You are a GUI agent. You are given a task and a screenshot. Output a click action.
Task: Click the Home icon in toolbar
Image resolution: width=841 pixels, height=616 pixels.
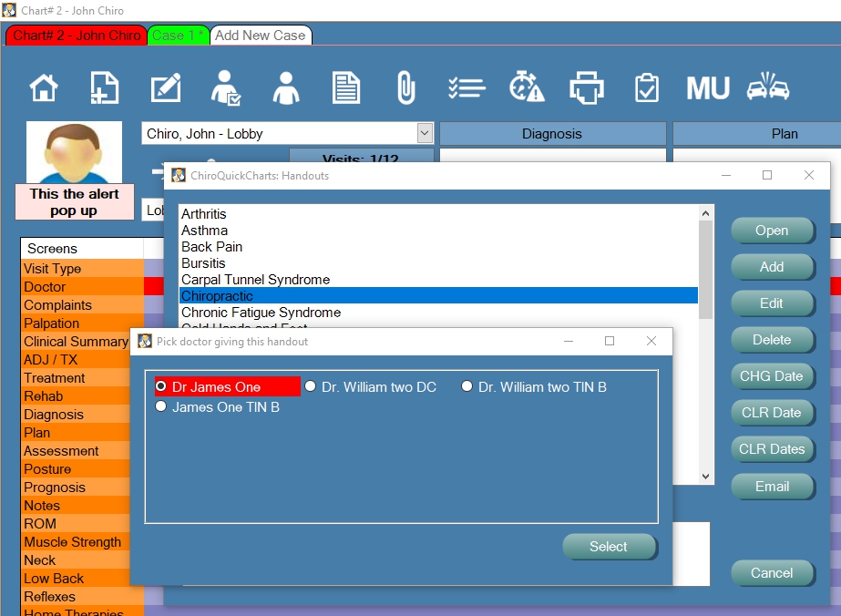coord(44,88)
